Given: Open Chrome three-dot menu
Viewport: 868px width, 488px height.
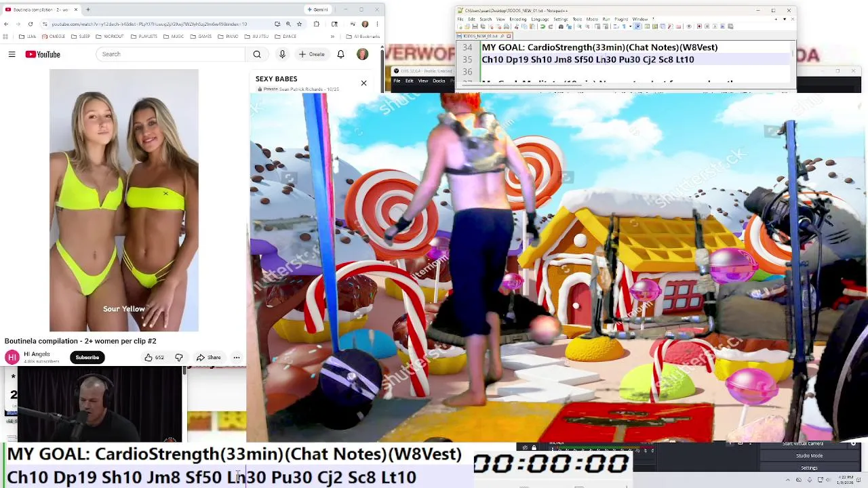Looking at the screenshot, I should pos(377,24).
